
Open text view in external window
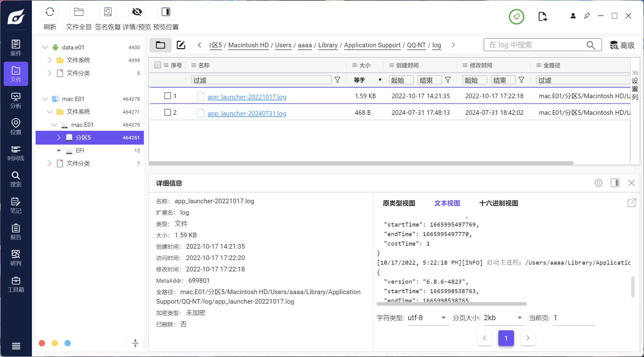point(632,203)
